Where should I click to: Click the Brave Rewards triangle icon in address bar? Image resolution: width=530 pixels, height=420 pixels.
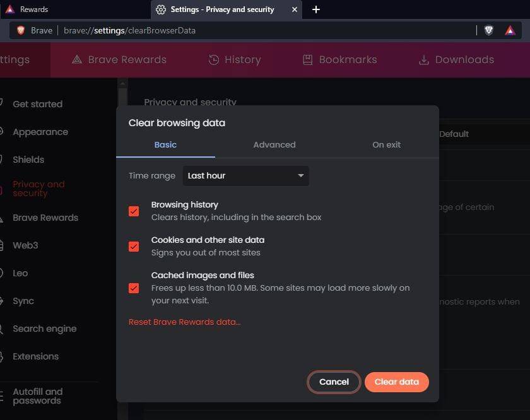click(x=510, y=30)
